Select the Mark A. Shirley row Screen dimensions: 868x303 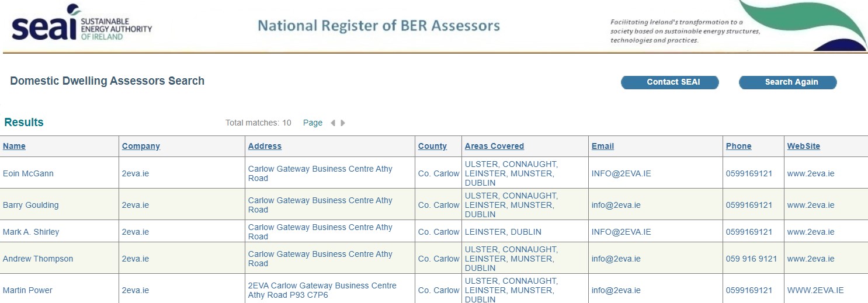[434, 231]
